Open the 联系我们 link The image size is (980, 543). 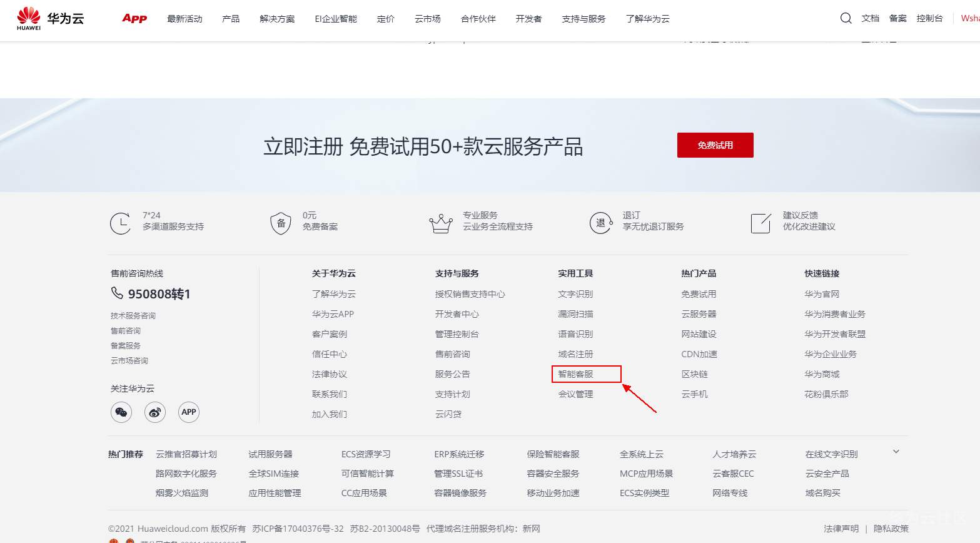pyautogui.click(x=330, y=394)
